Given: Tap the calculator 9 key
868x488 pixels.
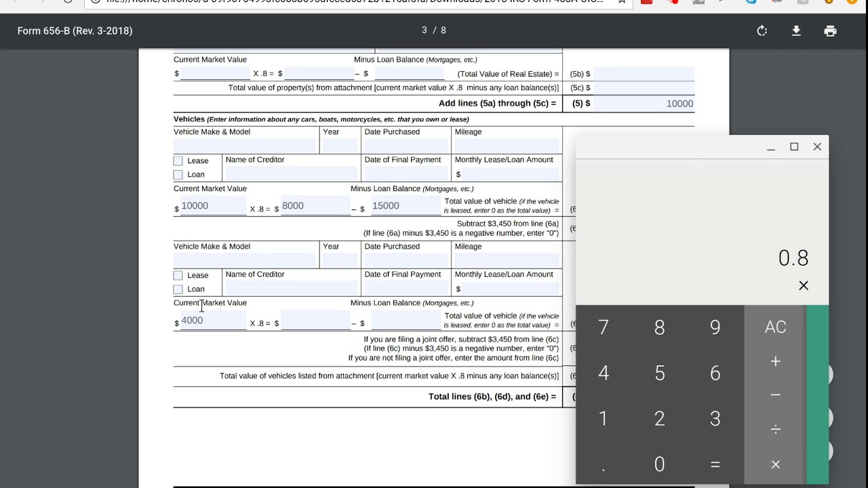Looking at the screenshot, I should [x=715, y=327].
